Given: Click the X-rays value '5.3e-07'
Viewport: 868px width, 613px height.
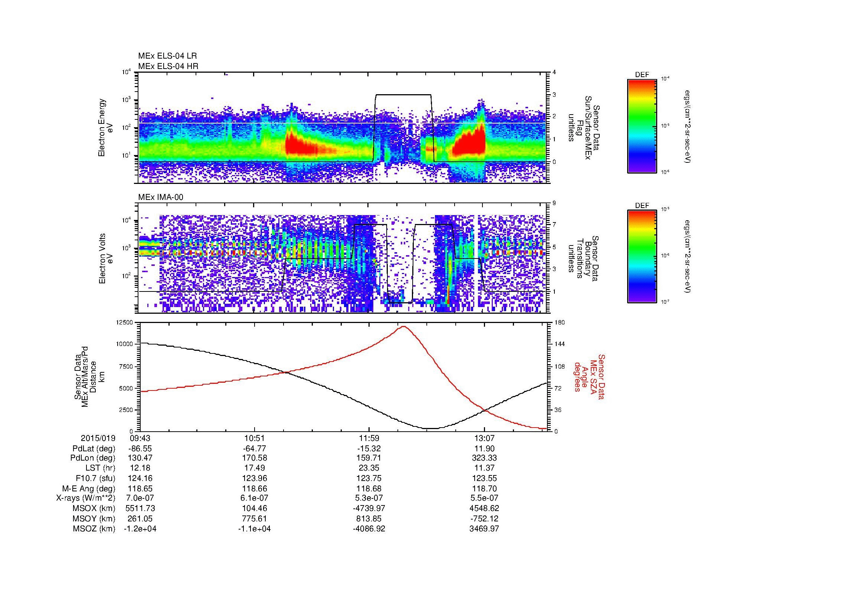Looking at the screenshot, I should [x=369, y=498].
